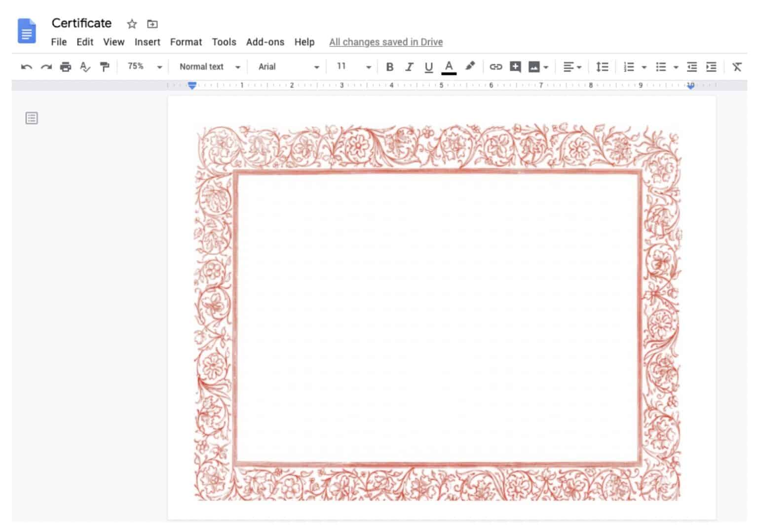Expand the bulleted list options arrow
Screen dimensions: 758x532
click(x=676, y=68)
